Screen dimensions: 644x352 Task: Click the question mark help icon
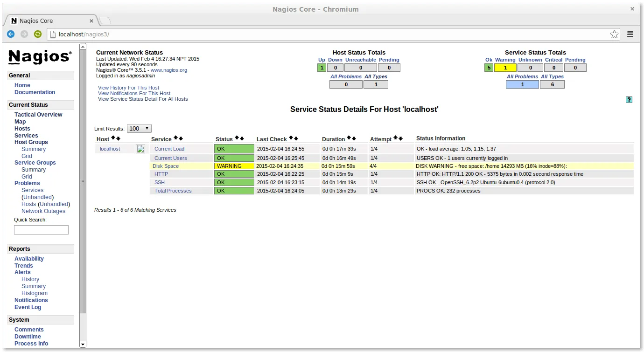click(629, 99)
